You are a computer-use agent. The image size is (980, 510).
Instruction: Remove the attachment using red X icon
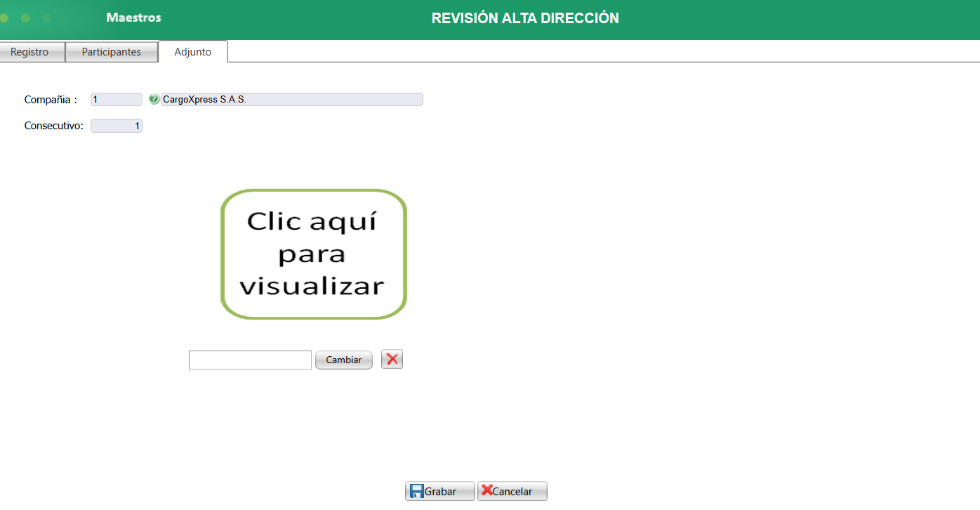click(x=392, y=359)
